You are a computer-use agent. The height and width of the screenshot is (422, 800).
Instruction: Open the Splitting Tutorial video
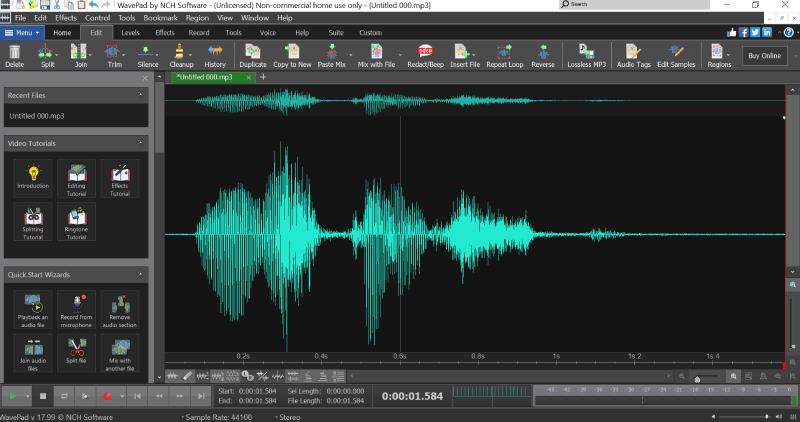[33, 219]
